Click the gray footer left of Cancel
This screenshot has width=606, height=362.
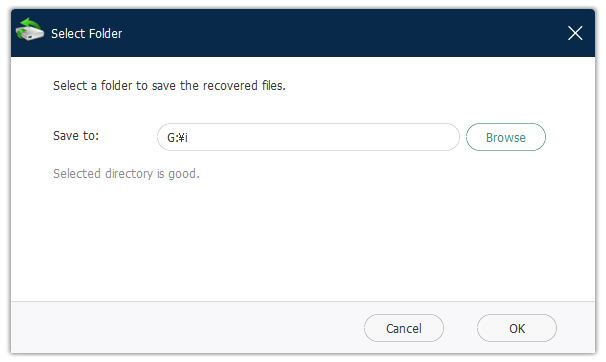(186, 328)
